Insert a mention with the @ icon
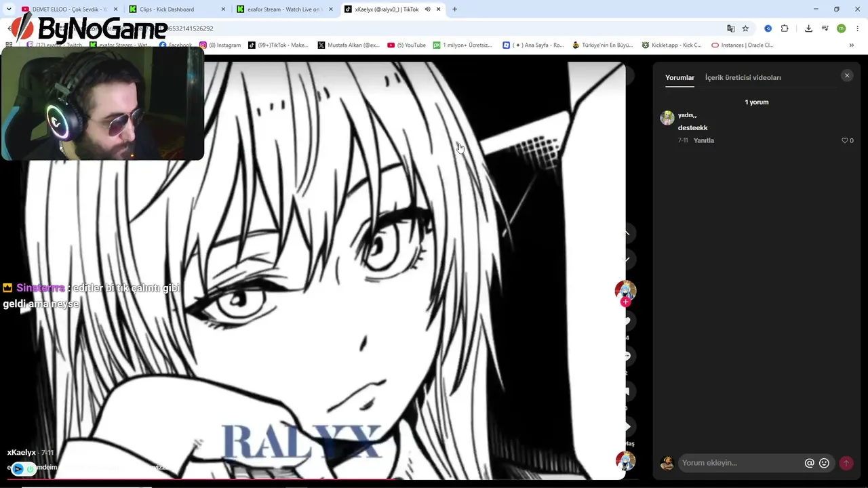The width and height of the screenshot is (868, 488). point(809,463)
